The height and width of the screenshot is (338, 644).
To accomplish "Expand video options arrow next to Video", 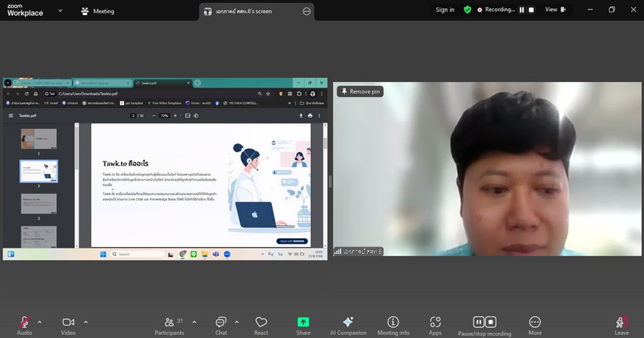I will (86, 322).
